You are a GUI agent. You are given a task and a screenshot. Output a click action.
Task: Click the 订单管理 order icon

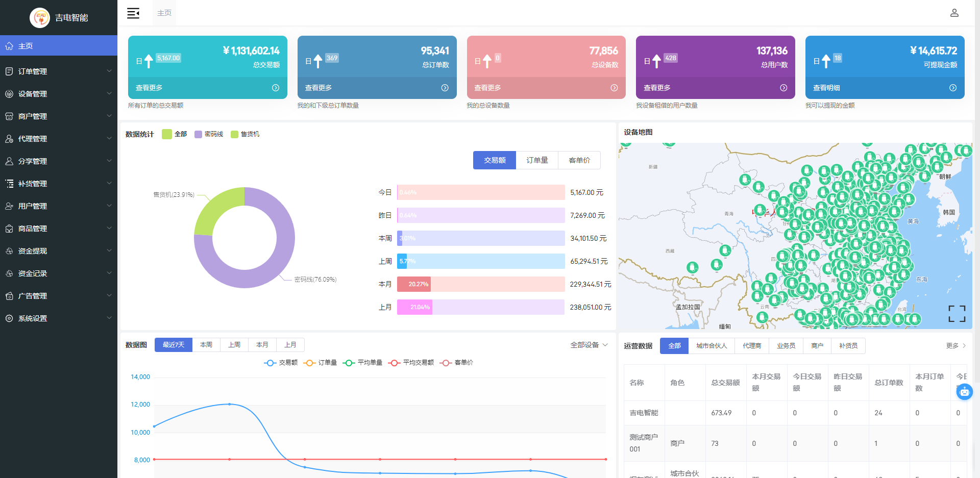(x=9, y=71)
